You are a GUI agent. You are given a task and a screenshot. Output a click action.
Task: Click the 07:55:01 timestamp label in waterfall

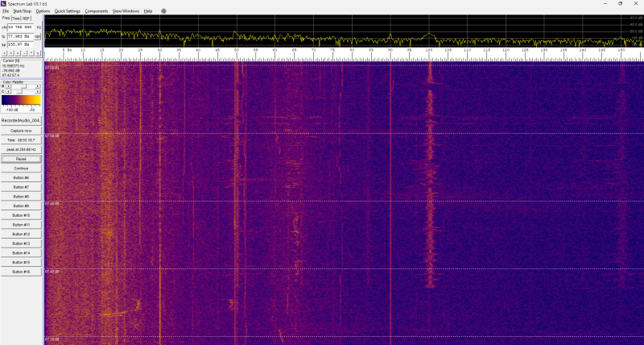click(52, 68)
